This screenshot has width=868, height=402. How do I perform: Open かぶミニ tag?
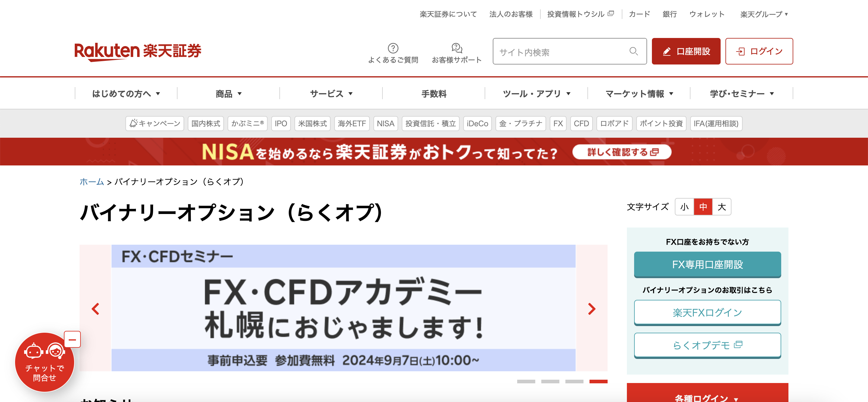click(x=247, y=123)
